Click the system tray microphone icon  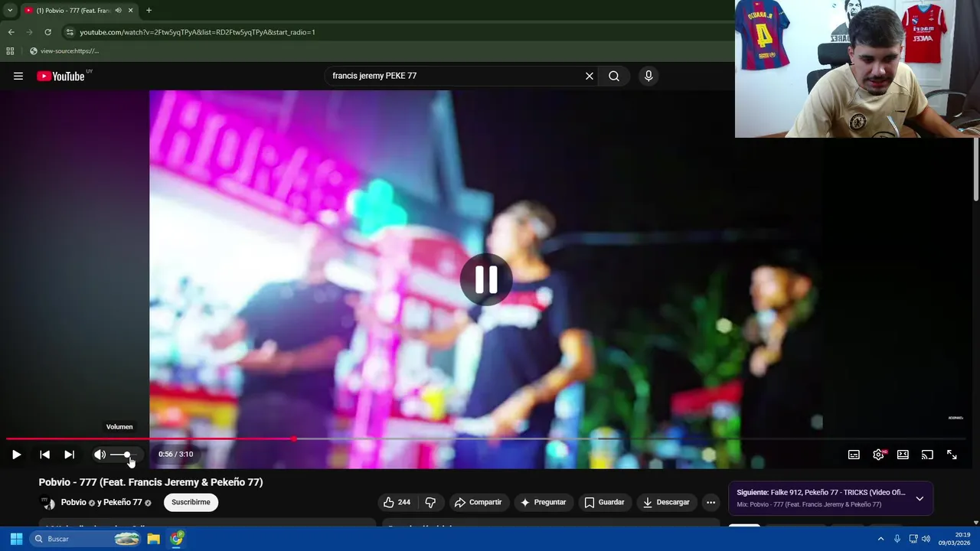pos(897,539)
